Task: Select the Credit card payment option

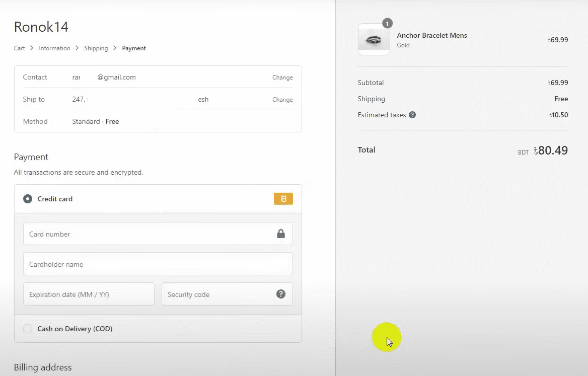Action: (28, 199)
